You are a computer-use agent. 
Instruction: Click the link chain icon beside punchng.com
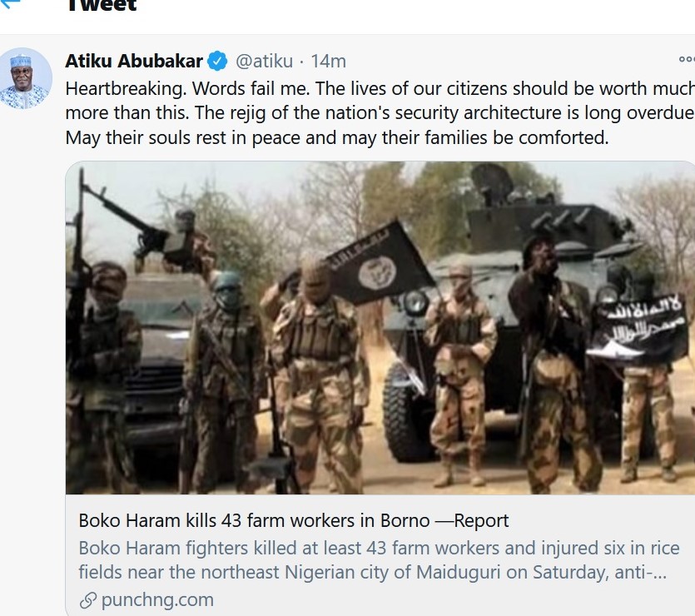point(87,600)
